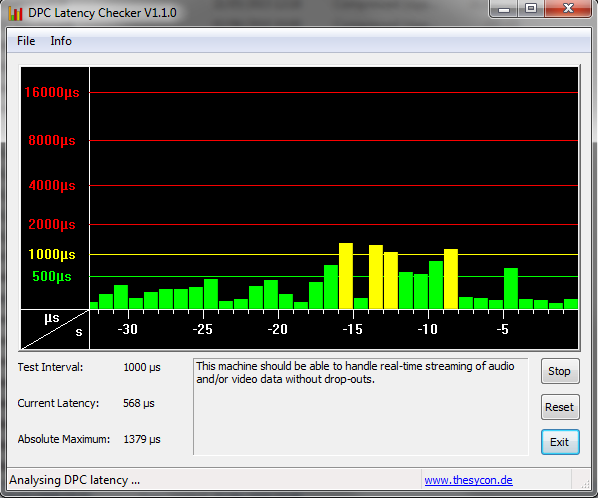Click the DPC Latency Checker title icon
Image resolution: width=598 pixels, height=498 pixels.
point(16,13)
